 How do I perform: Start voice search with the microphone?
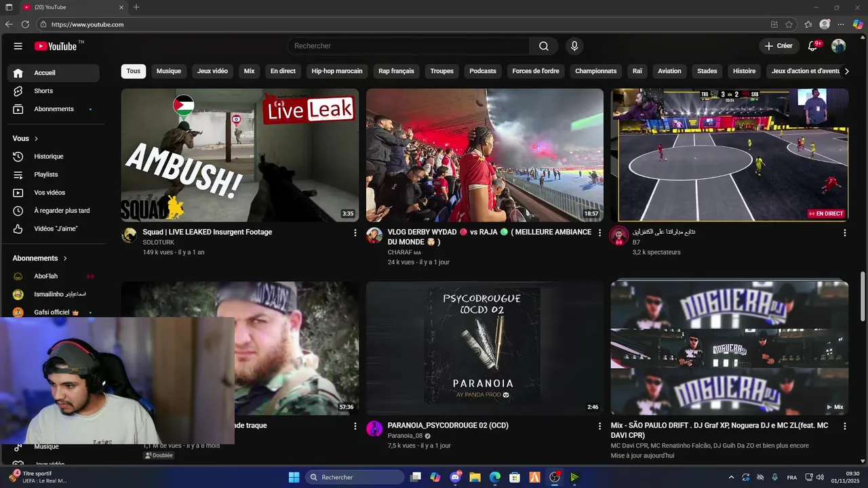574,46
